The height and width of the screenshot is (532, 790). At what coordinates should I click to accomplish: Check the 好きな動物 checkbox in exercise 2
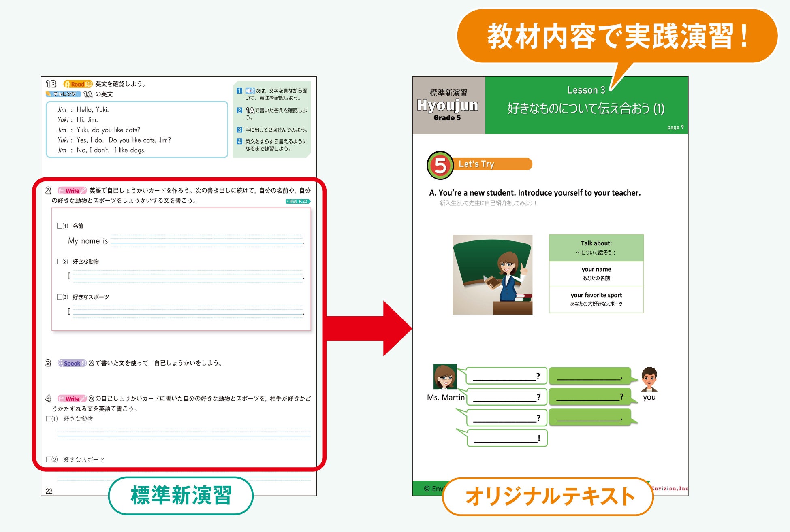pyautogui.click(x=60, y=262)
